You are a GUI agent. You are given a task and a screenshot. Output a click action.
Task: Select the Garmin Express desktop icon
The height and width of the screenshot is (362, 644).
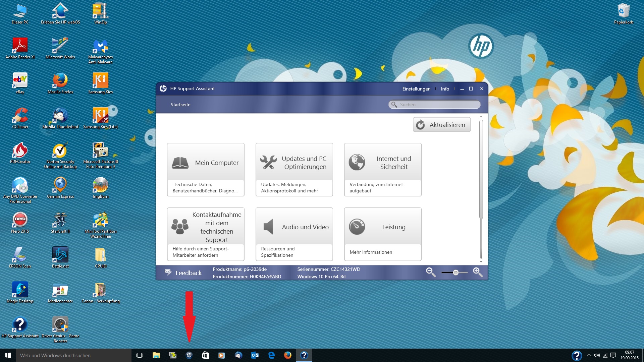tap(60, 188)
